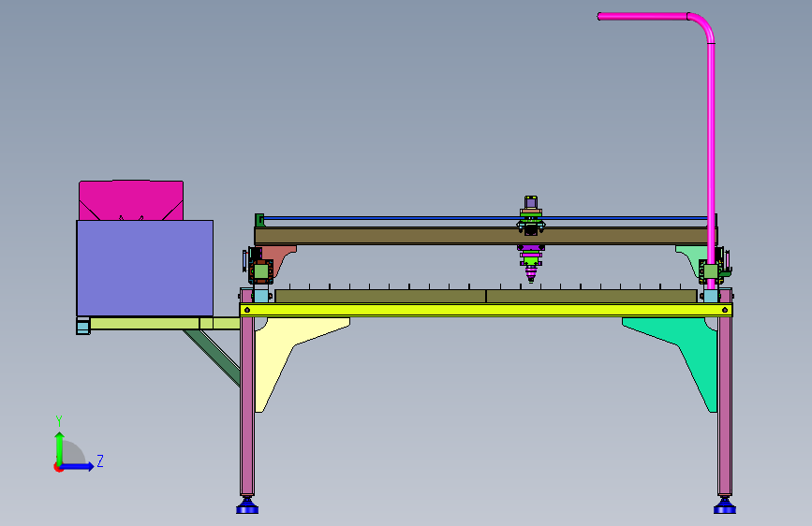Select the green block at the left gantry drive
This screenshot has height=526, width=812.
[x=261, y=271]
